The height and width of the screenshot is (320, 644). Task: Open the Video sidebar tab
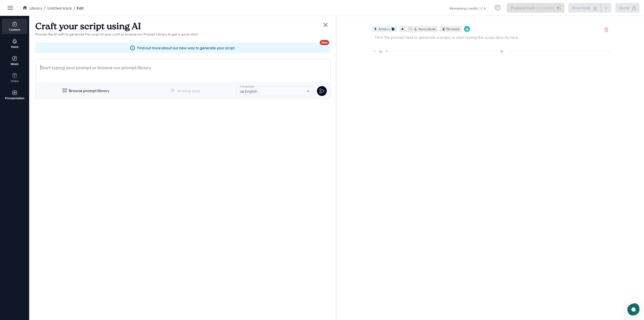[15, 78]
